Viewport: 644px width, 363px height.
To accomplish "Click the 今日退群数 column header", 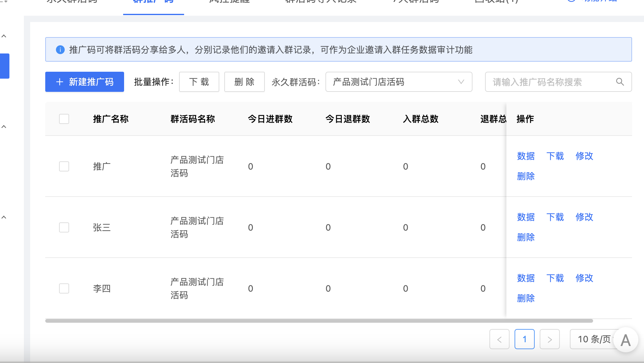I will 348,119.
